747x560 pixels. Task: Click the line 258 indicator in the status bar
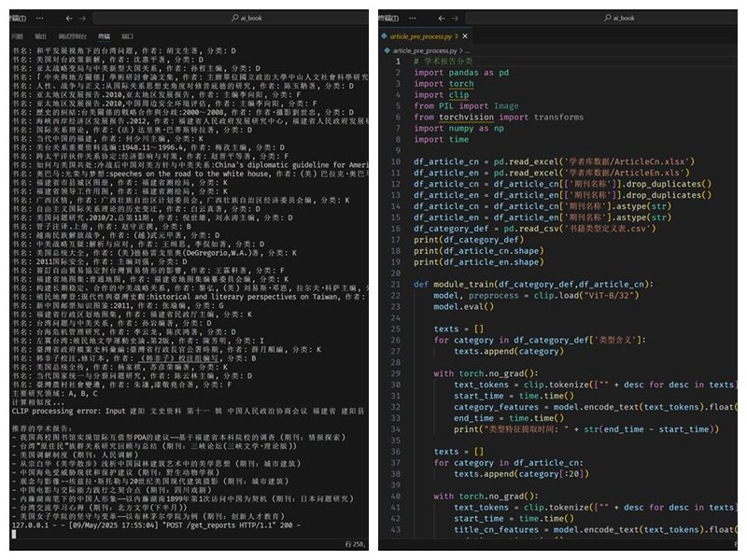[x=354, y=542]
